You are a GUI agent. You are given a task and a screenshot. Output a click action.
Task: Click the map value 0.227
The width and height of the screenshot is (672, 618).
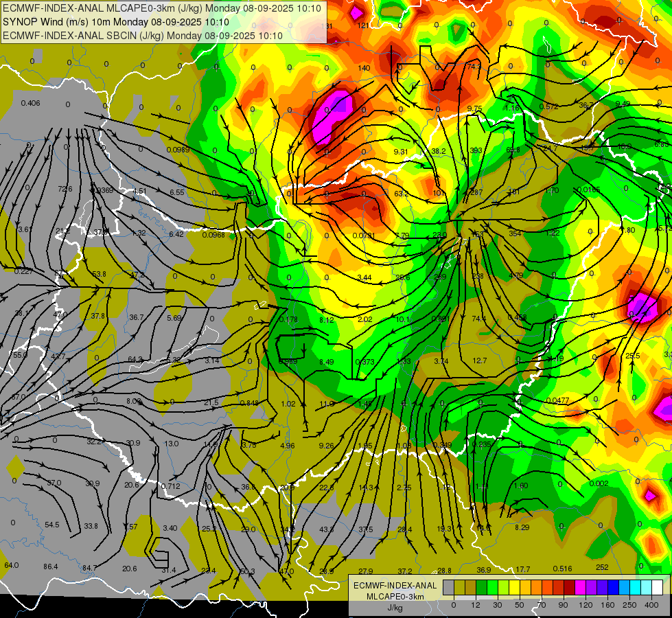click(x=23, y=271)
